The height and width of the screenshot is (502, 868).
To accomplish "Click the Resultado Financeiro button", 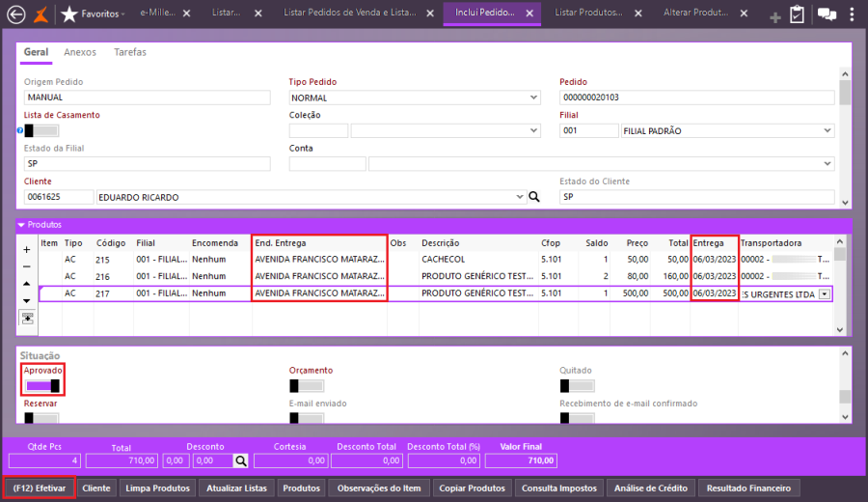I will click(x=749, y=488).
